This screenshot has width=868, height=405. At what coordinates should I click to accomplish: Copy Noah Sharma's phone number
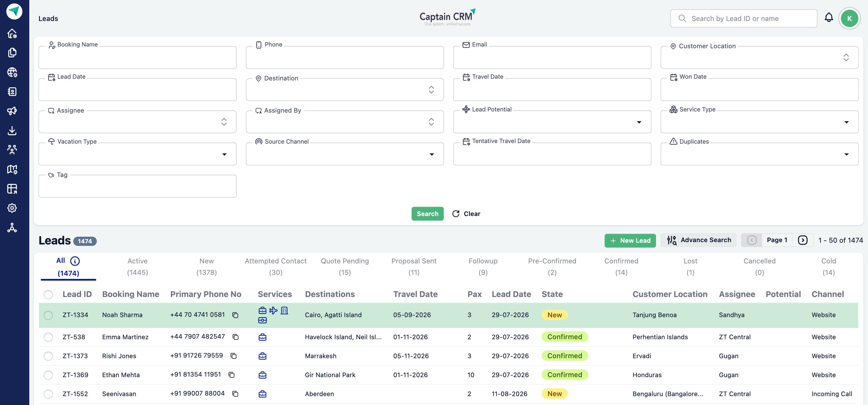click(235, 315)
